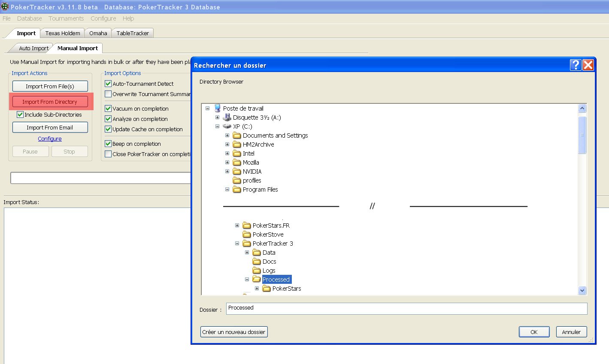Collapse the Poste de travail tree node

pos(207,108)
